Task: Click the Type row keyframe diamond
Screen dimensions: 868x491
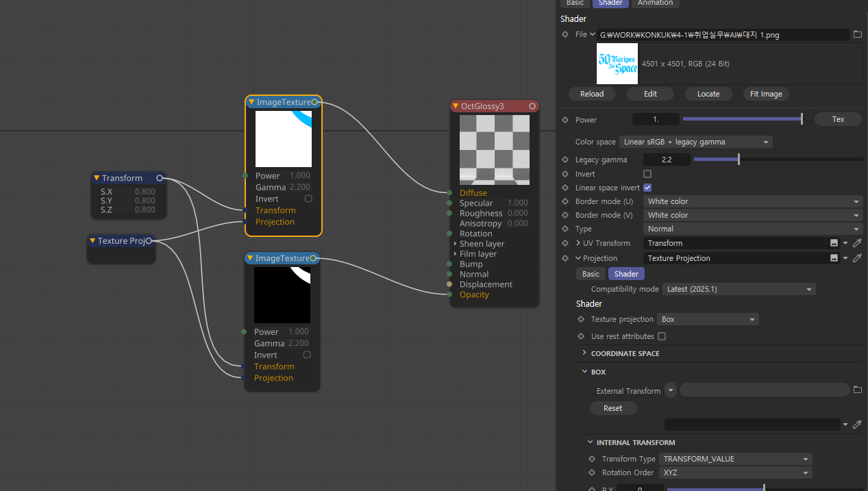Action: coord(565,229)
